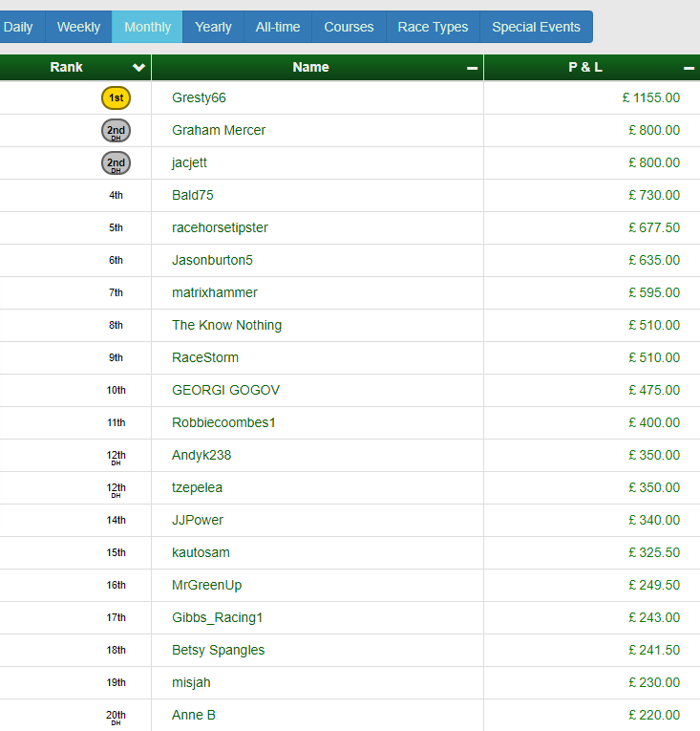Click Bald75's £ 730.00 amount
The image size is (700, 731).
point(654,195)
